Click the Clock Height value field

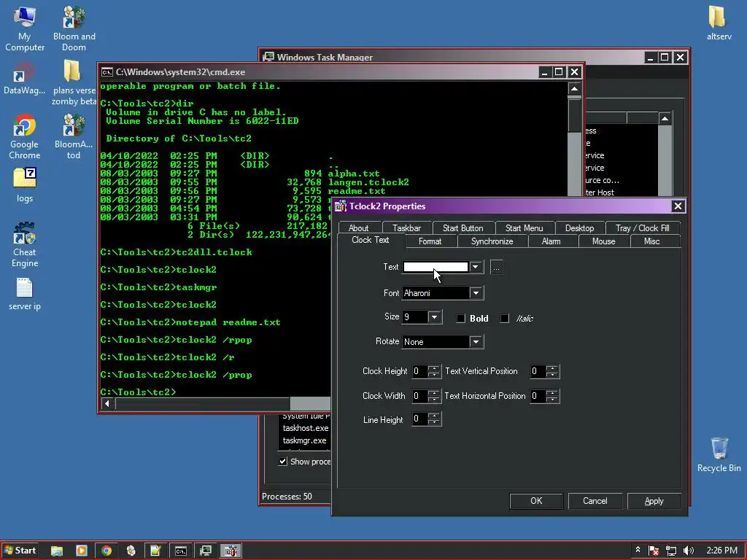419,371
